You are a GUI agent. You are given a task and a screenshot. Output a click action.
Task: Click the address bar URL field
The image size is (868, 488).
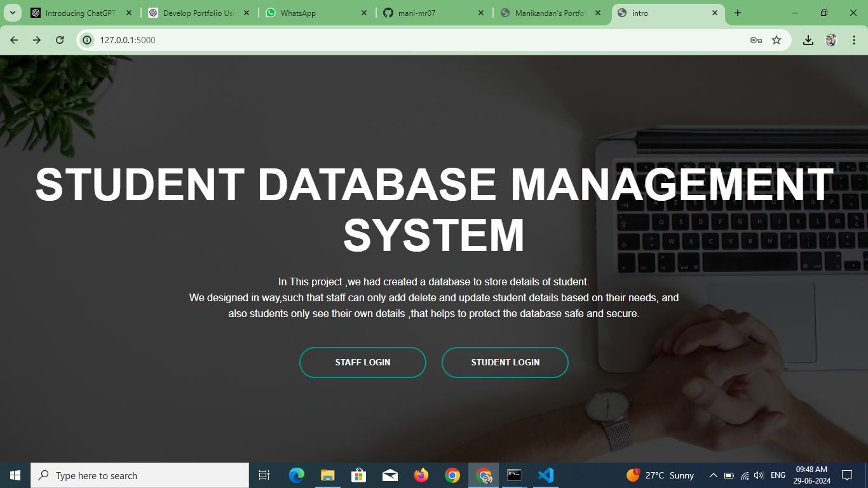pos(419,40)
